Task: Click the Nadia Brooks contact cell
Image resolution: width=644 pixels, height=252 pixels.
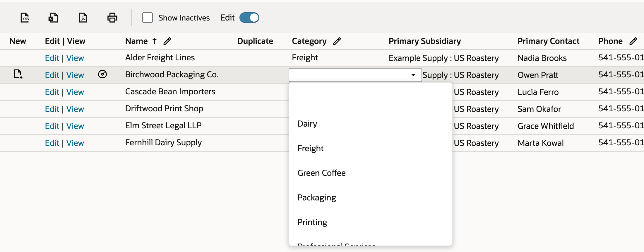Action: 542,58
